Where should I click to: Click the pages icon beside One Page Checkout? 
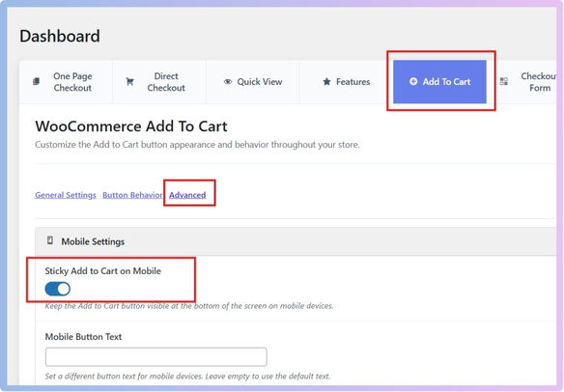[x=36, y=82]
